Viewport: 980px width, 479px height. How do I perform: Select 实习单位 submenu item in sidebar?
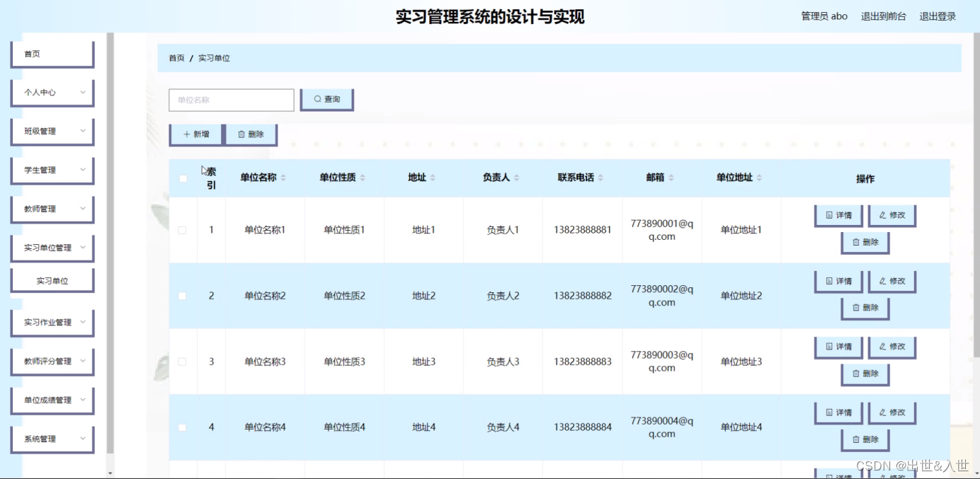pos(52,281)
